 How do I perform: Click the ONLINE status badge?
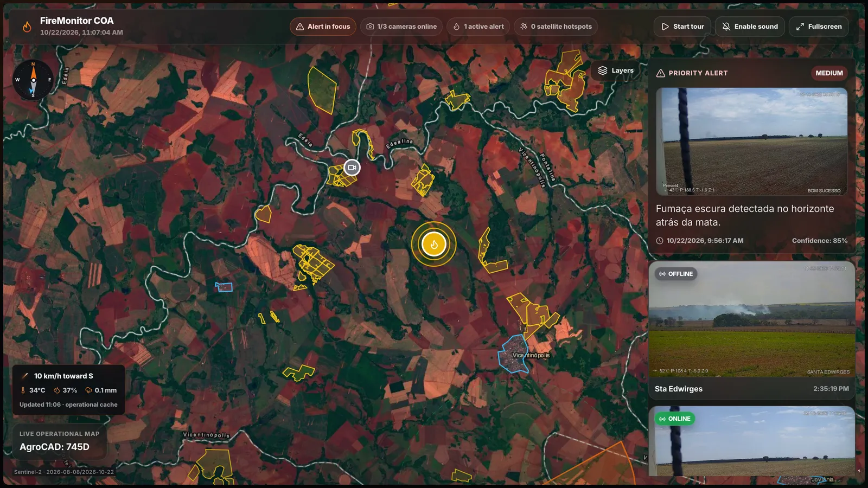click(675, 419)
